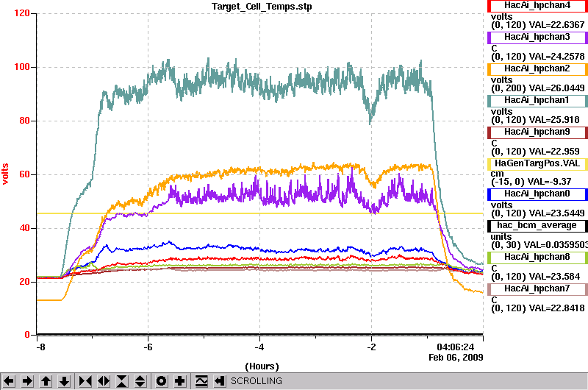Screen dimensions: 588x390
Task: Click the 80 tick label on the Y axis
Action: (x=24, y=121)
